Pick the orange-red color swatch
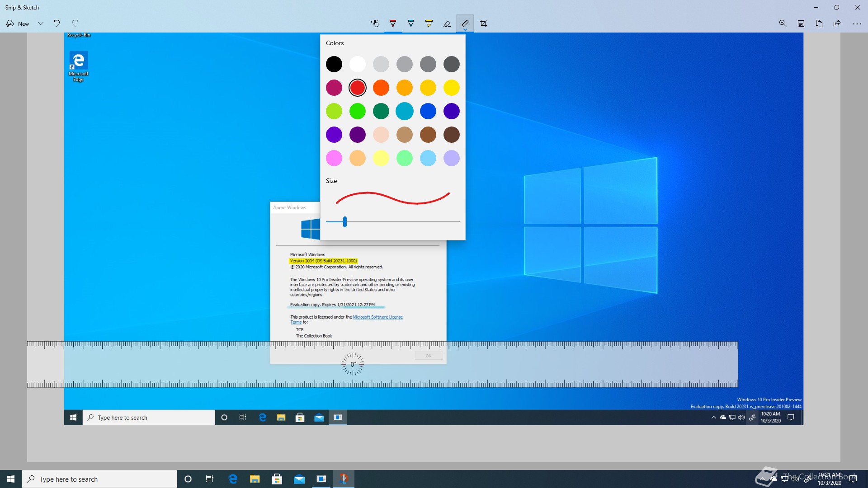This screenshot has height=488, width=868. coord(381,88)
